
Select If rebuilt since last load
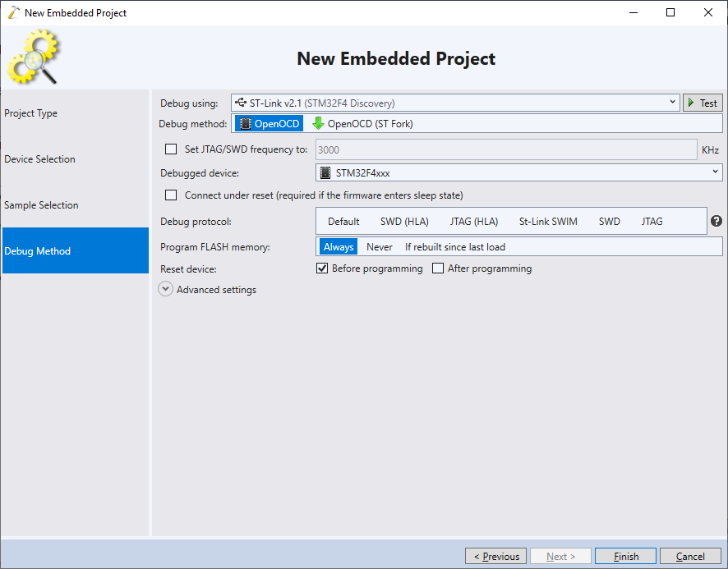(x=455, y=247)
